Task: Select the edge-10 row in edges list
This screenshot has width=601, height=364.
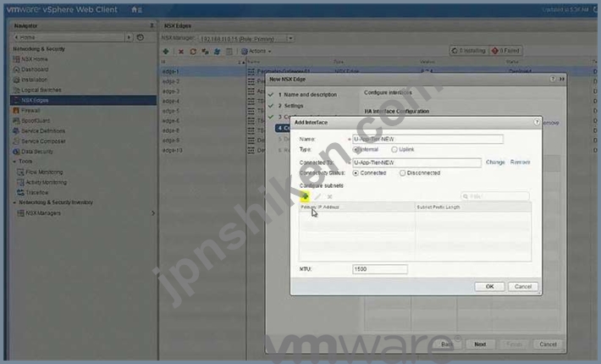Action: (202, 150)
